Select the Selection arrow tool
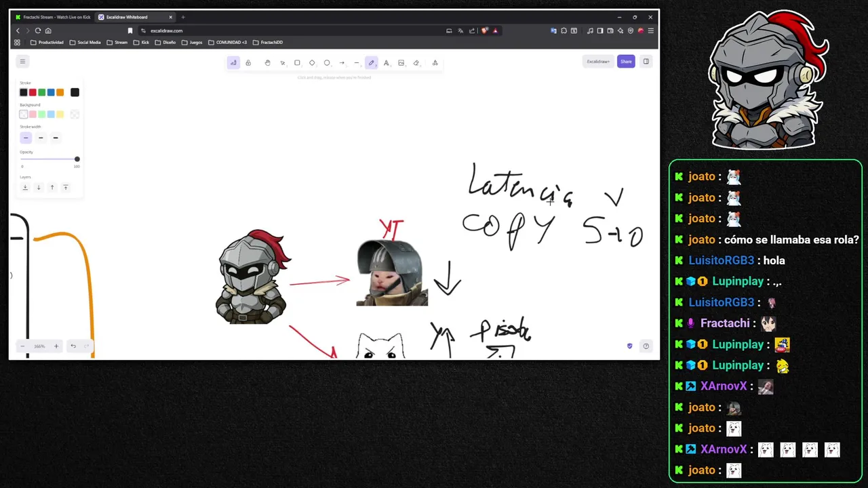868x488 pixels. [x=283, y=63]
